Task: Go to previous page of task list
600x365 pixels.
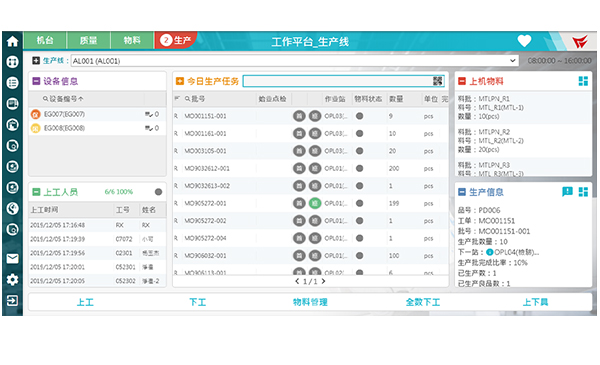Action: coord(297,281)
